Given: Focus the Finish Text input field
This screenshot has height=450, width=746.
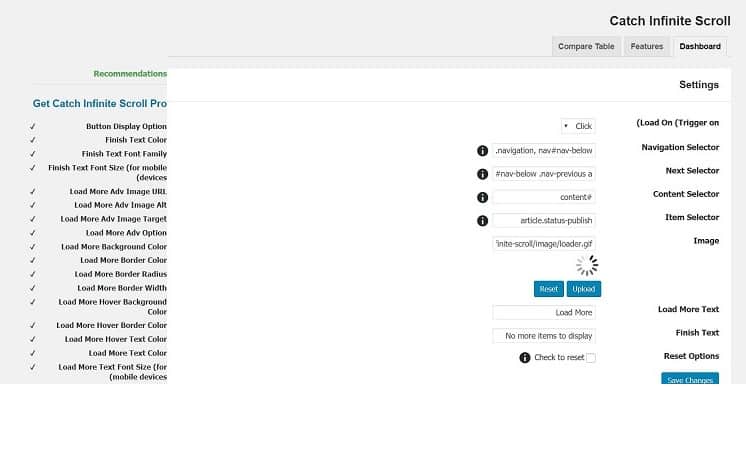Looking at the screenshot, I should pyautogui.click(x=544, y=336).
